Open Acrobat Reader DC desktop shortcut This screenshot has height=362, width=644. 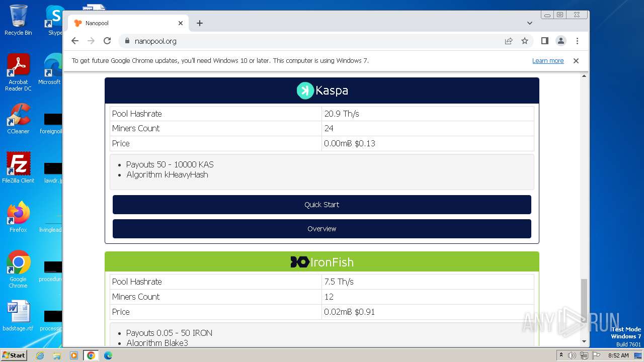[18, 73]
